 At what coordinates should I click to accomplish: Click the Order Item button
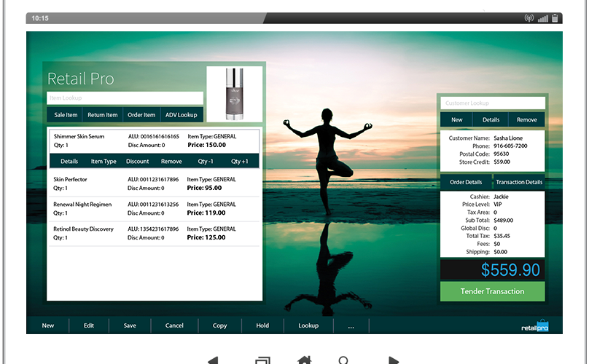pyautogui.click(x=141, y=115)
